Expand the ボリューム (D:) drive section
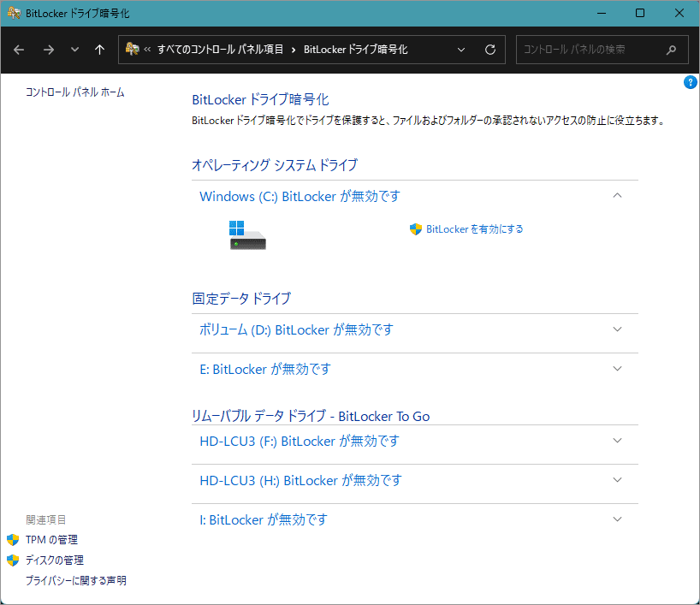The image size is (700, 605). (618, 329)
